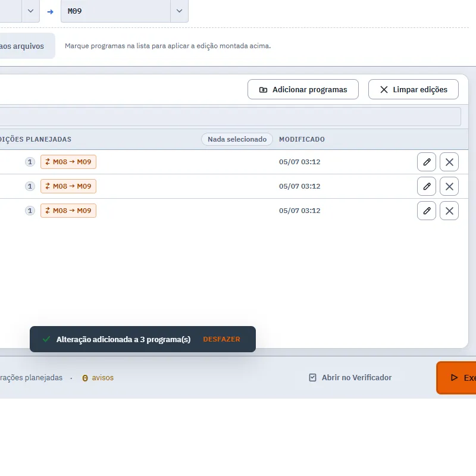Click the second M08 → M09 edit tag
Viewport: 476px width, 476px height.
[x=68, y=186]
